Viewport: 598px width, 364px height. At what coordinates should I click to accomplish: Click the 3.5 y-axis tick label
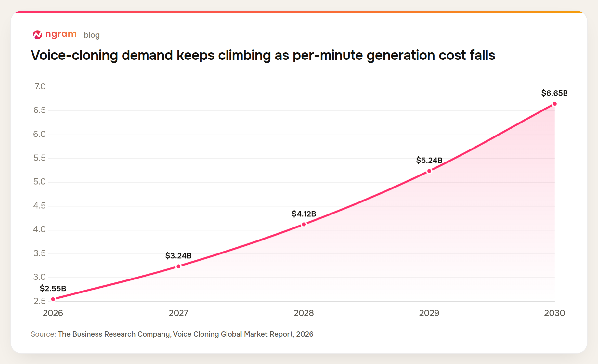point(40,253)
